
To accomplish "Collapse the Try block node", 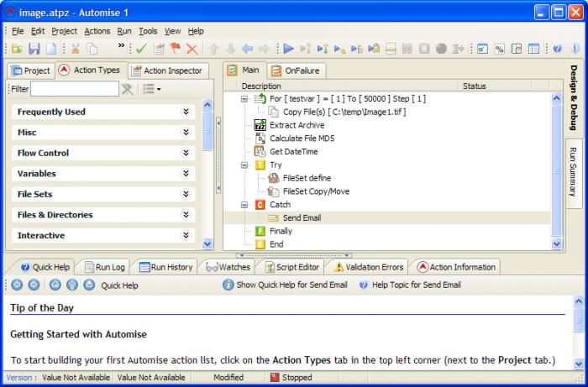I will point(244,165).
